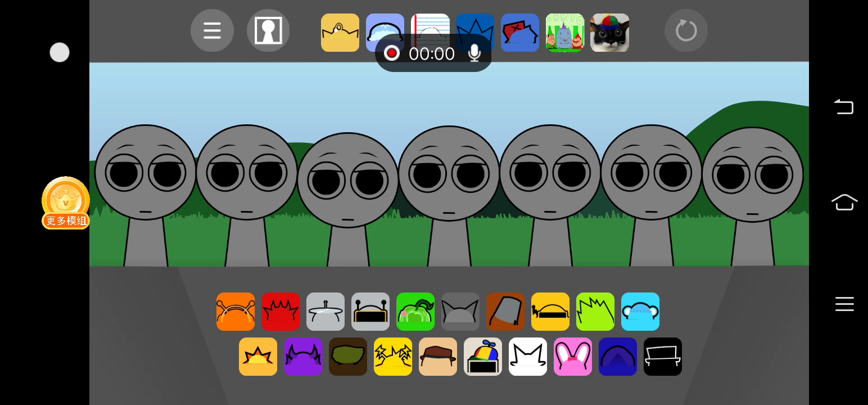
Task: Pick the white cat ears sound icon
Action: tap(528, 357)
